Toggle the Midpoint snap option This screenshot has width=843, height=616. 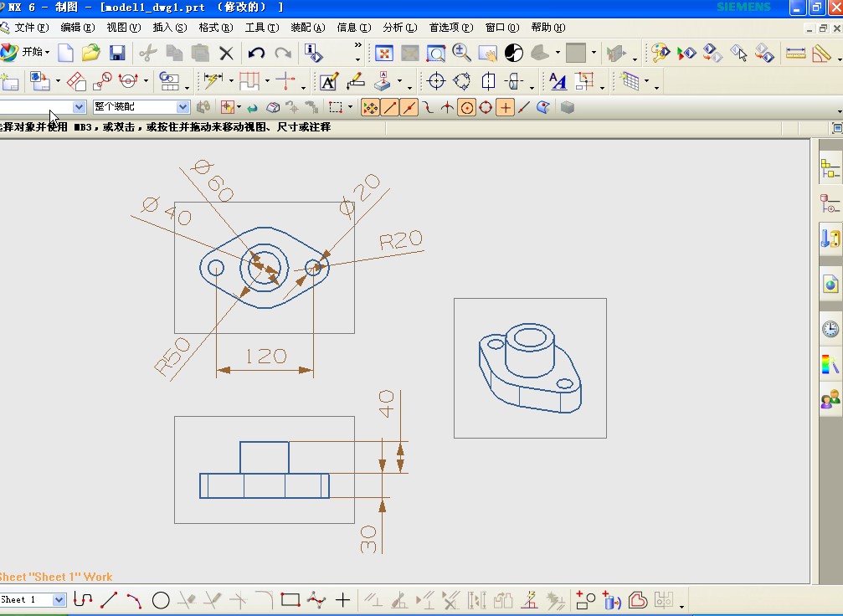(409, 107)
